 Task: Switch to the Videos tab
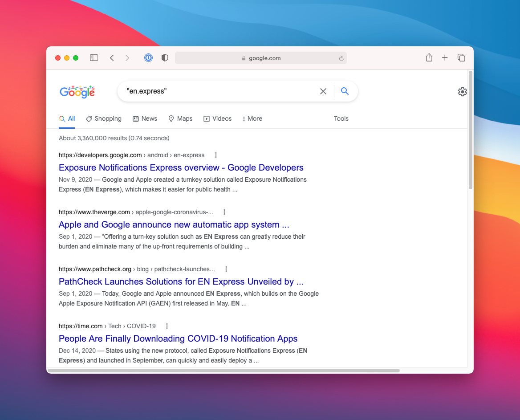pyautogui.click(x=218, y=119)
